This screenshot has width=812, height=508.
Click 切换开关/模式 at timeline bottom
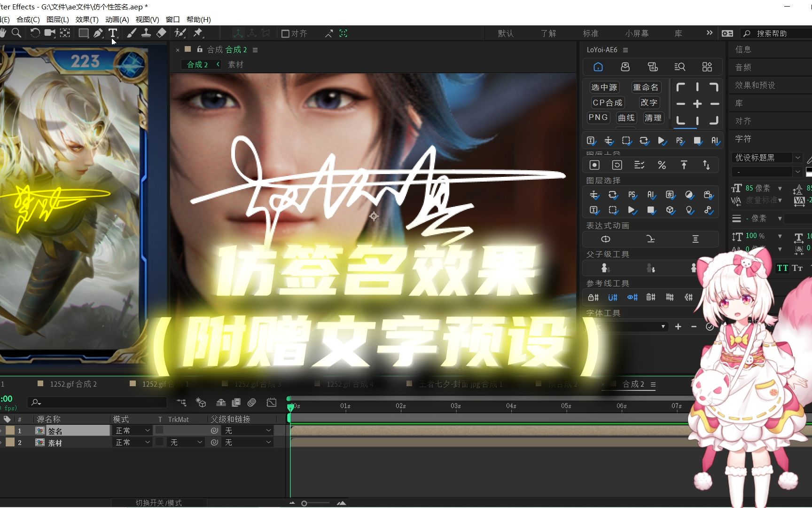tap(159, 503)
